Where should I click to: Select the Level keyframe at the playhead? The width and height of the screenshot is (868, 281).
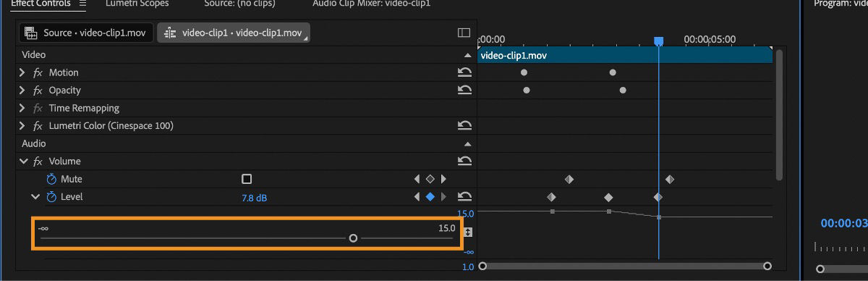tap(658, 197)
